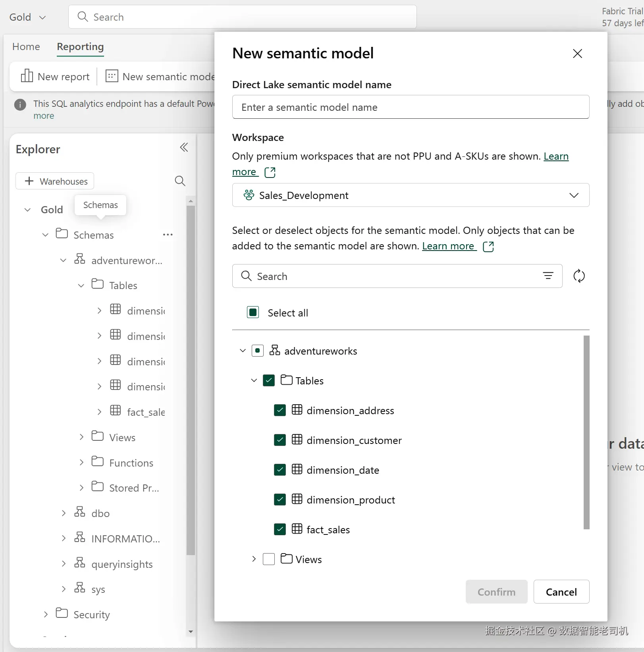Click the semantic model name field
Image resolution: width=644 pixels, height=652 pixels.
pos(411,107)
